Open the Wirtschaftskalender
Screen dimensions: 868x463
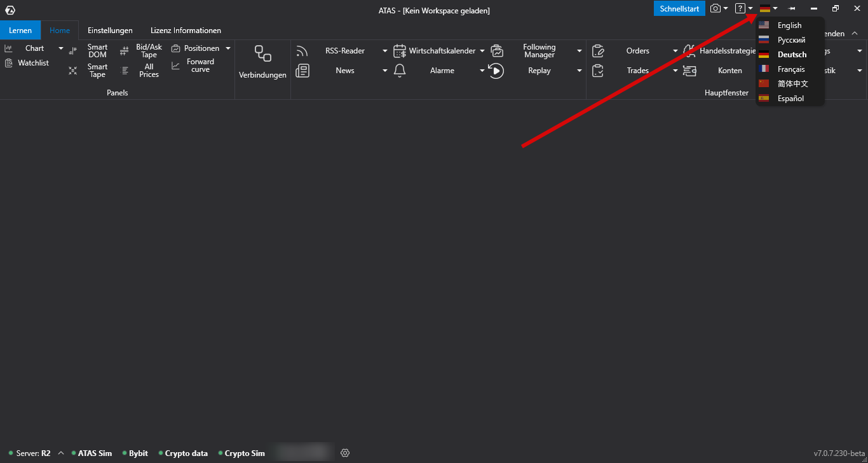pos(434,51)
